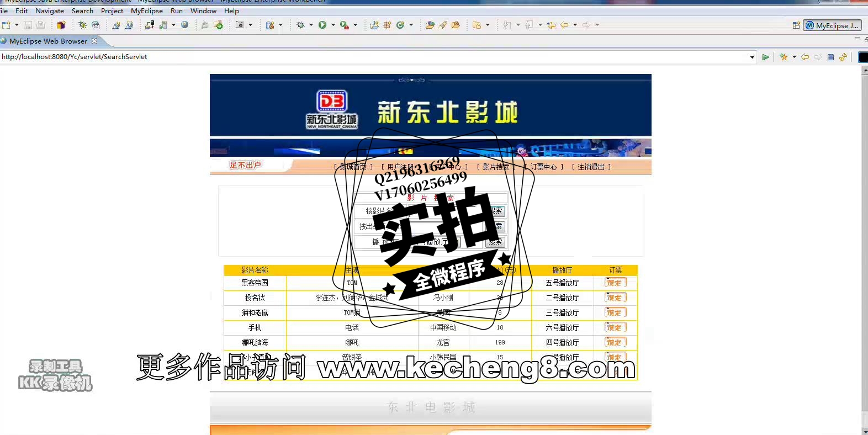Click the new package box icon
This screenshot has height=435, width=868.
coord(61,25)
